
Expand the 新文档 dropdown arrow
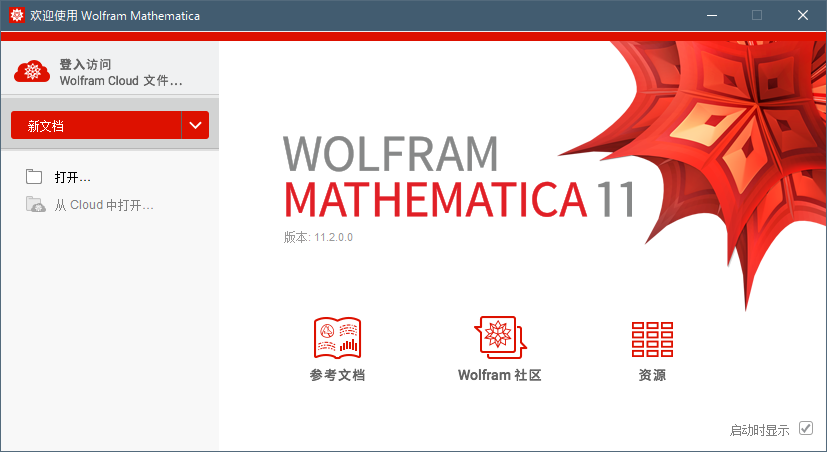(195, 126)
